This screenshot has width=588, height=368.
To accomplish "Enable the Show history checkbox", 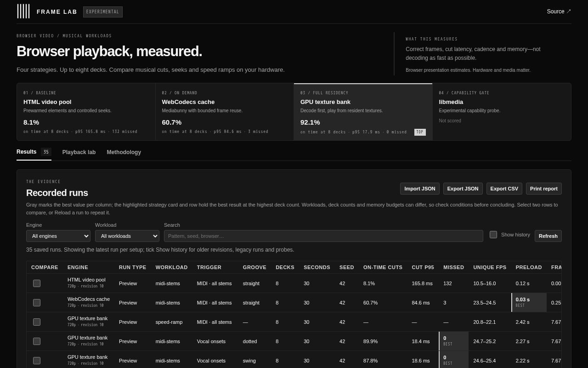I will tap(493, 235).
